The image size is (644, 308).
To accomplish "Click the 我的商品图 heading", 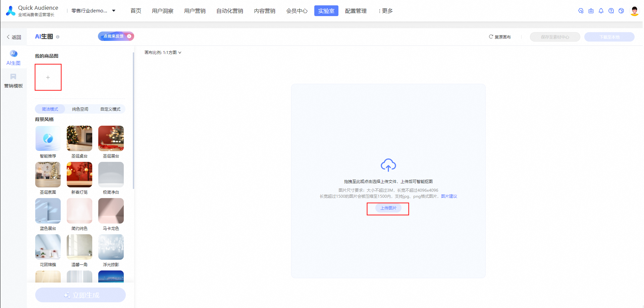I will coord(47,56).
